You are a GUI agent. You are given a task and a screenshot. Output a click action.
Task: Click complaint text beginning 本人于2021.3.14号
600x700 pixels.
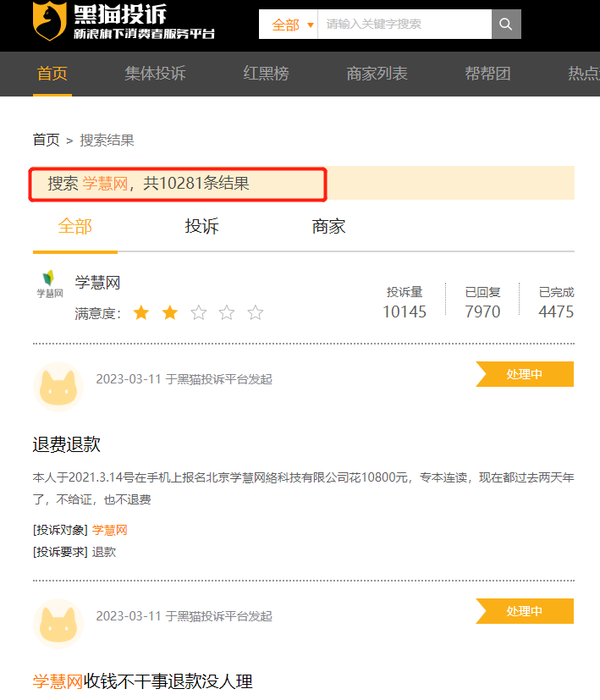(304, 488)
